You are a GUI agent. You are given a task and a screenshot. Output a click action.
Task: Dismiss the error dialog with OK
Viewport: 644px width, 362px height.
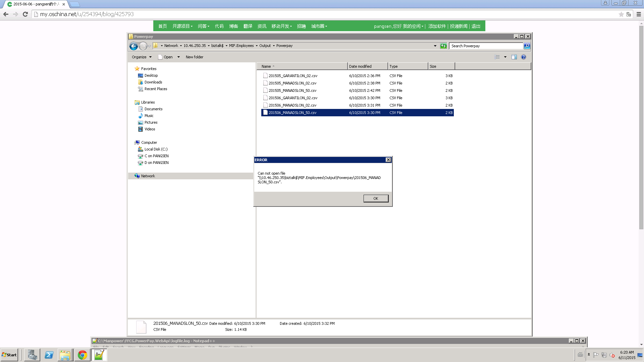376,198
